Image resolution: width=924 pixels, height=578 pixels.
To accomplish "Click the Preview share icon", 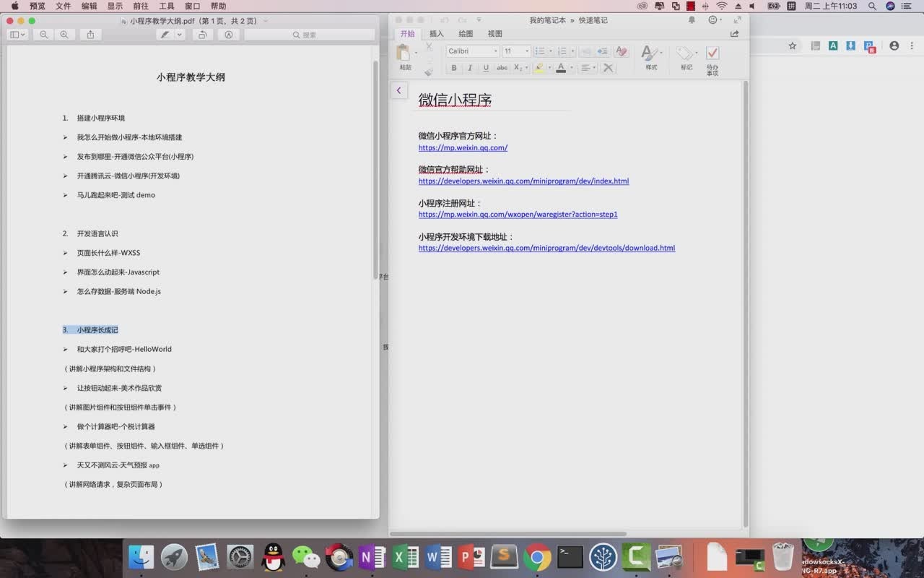I will pyautogui.click(x=90, y=35).
